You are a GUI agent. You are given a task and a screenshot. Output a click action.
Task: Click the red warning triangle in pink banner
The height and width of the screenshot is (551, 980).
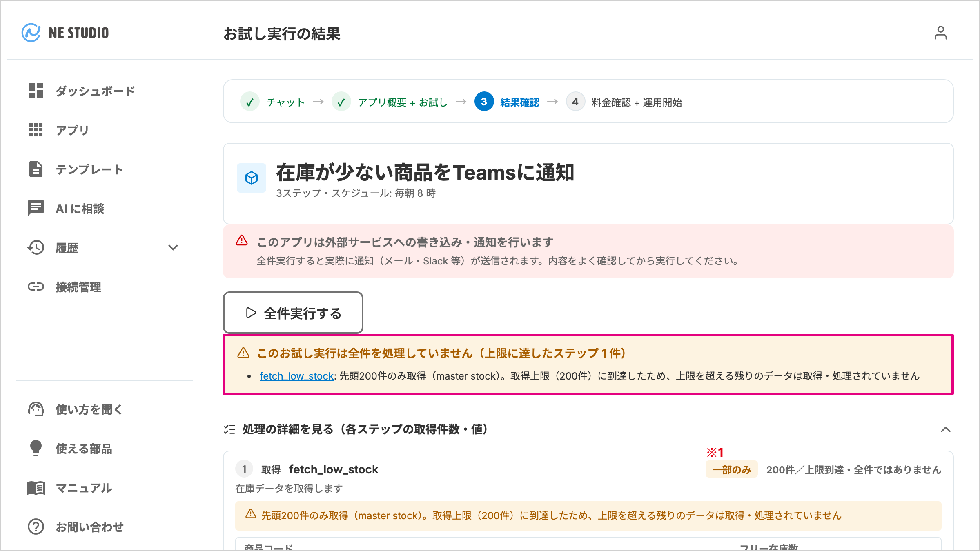(x=242, y=240)
